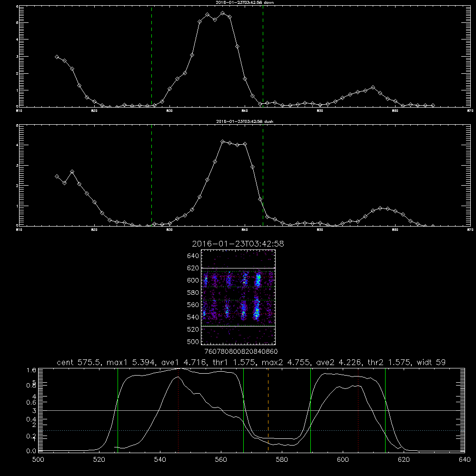
Task: Click the third solid green line in bottom plot
Action: click(x=310, y=410)
